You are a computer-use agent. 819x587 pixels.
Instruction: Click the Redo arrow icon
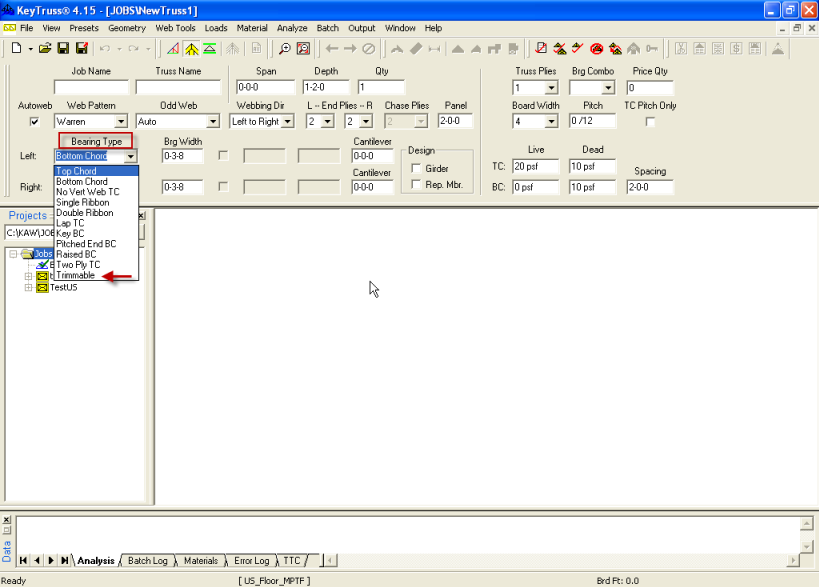tap(134, 49)
